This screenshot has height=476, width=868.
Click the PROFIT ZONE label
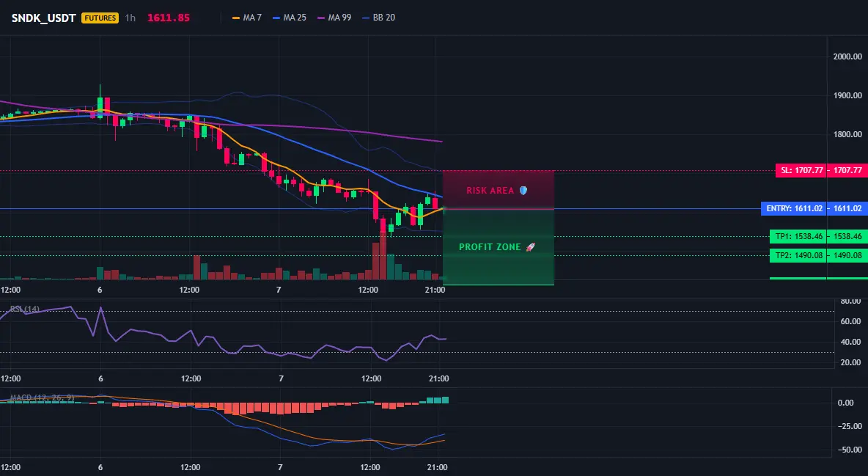tap(490, 247)
